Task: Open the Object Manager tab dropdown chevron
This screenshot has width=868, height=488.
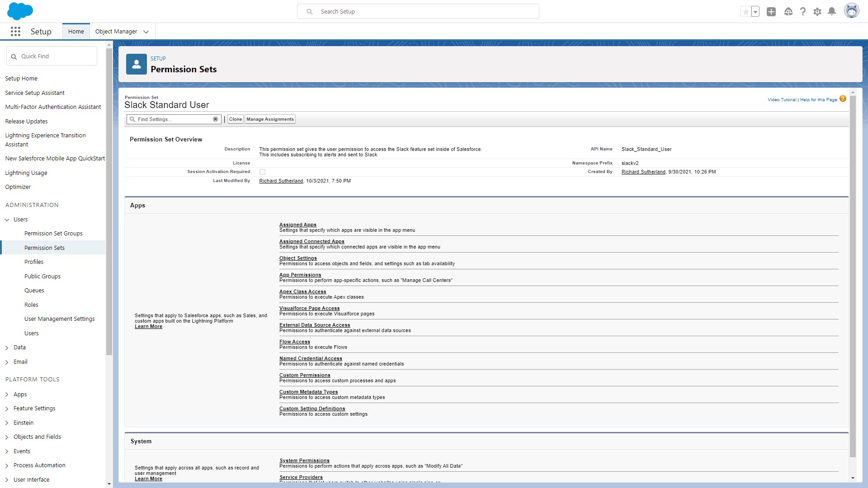Action: point(146,32)
